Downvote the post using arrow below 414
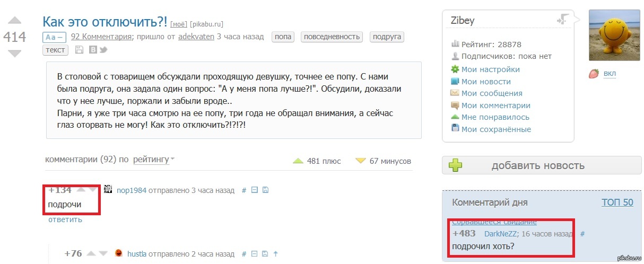The width and height of the screenshot is (644, 264). tap(15, 53)
